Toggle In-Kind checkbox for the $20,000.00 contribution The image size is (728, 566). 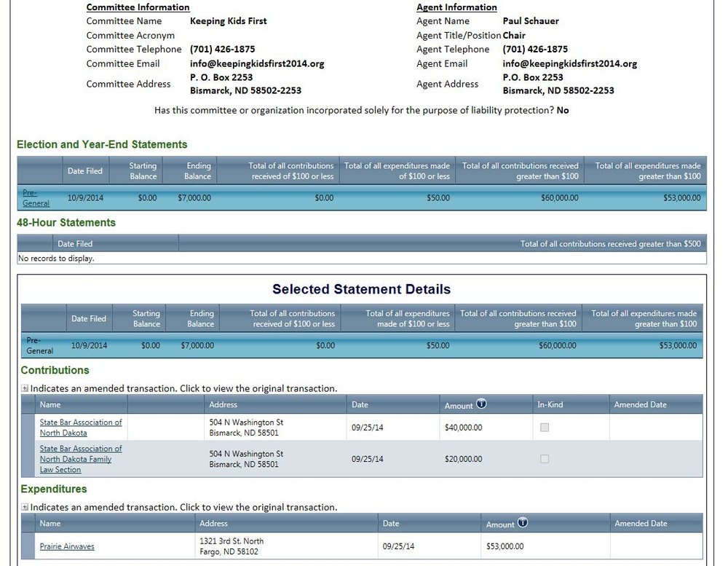click(545, 459)
